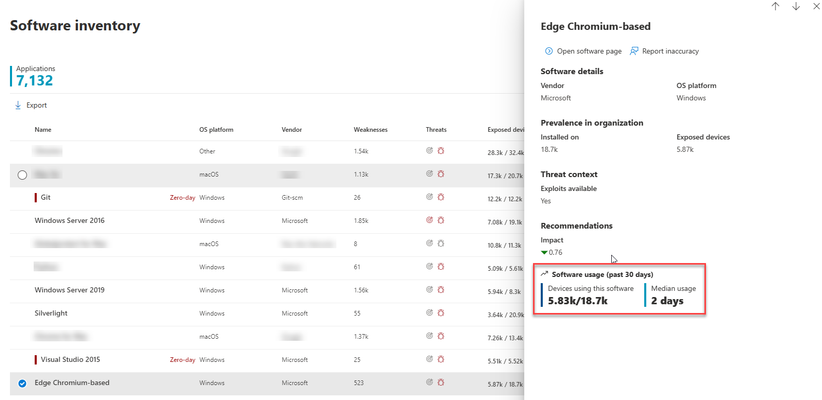The height and width of the screenshot is (400, 822).
Task: Click Silverlight threat insights icon
Action: pos(429,312)
